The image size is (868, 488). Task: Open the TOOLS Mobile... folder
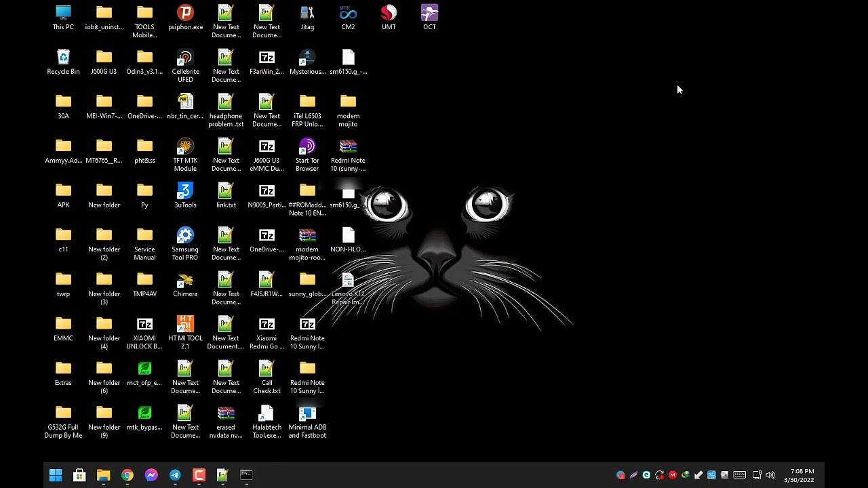144,22
